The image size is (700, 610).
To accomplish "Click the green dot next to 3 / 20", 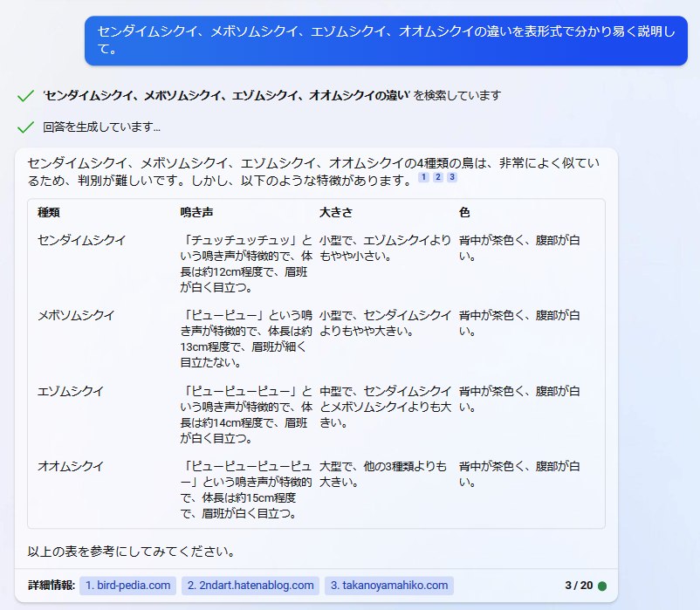I will tap(602, 586).
